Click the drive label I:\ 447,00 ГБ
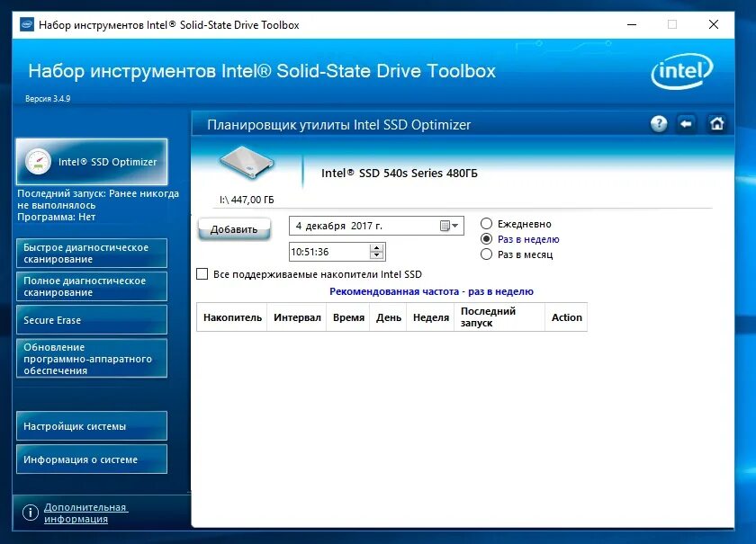Image resolution: width=756 pixels, height=544 pixels. coord(247,200)
